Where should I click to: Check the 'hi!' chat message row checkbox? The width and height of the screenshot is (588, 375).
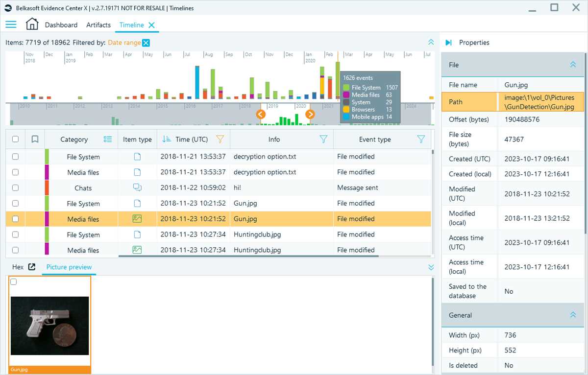click(15, 188)
